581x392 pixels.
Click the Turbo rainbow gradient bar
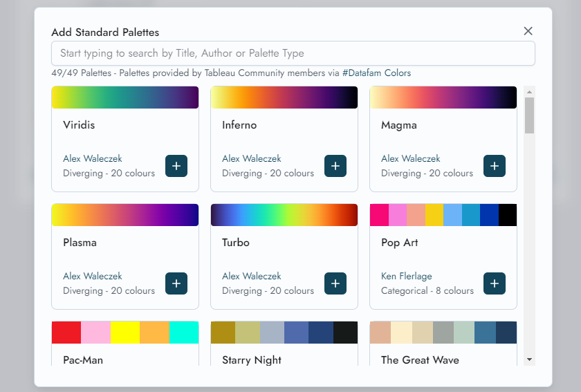click(284, 215)
